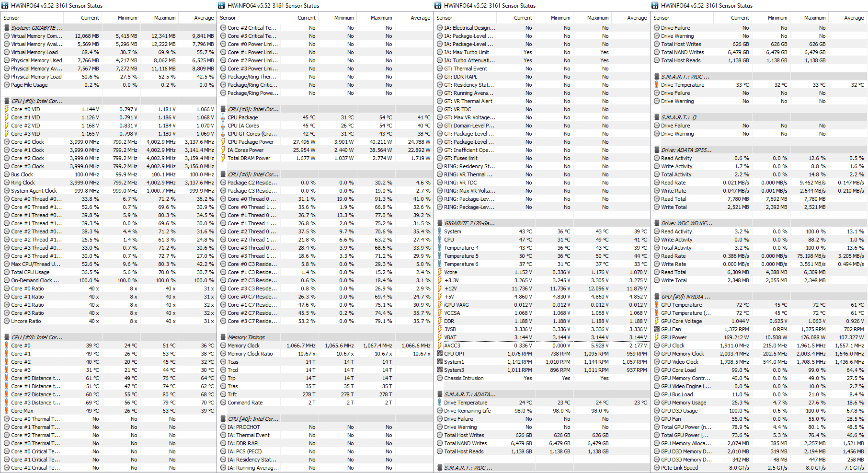Viewport: 868px width, 473px height.
Task: Select the GIGABYTE Z170-Ga... group header
Action: (x=542, y=223)
